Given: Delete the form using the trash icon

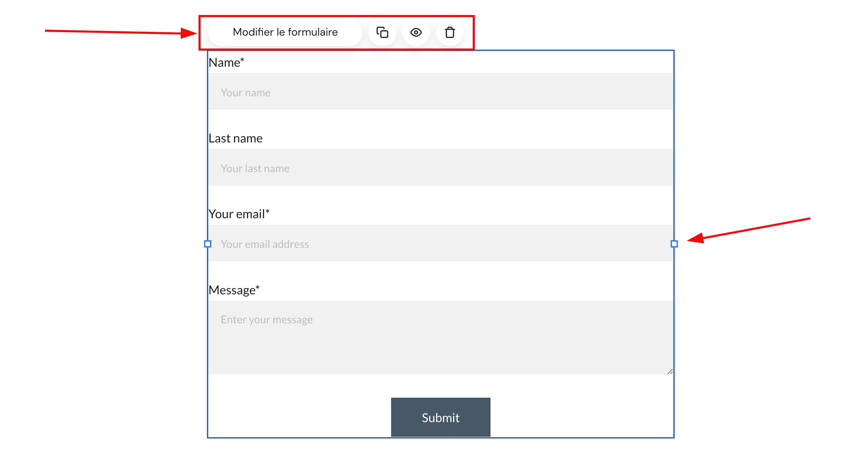Looking at the screenshot, I should click(x=450, y=32).
